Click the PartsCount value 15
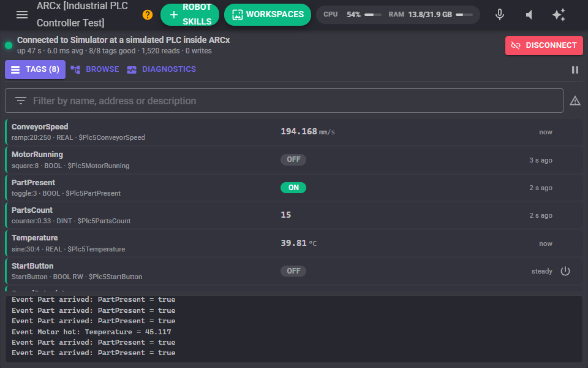588x368 pixels. click(x=286, y=215)
